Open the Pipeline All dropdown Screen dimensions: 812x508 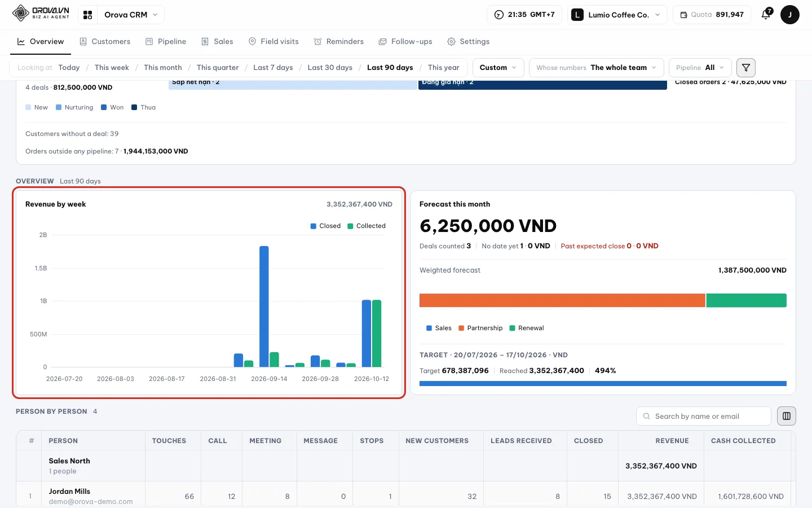pyautogui.click(x=700, y=68)
